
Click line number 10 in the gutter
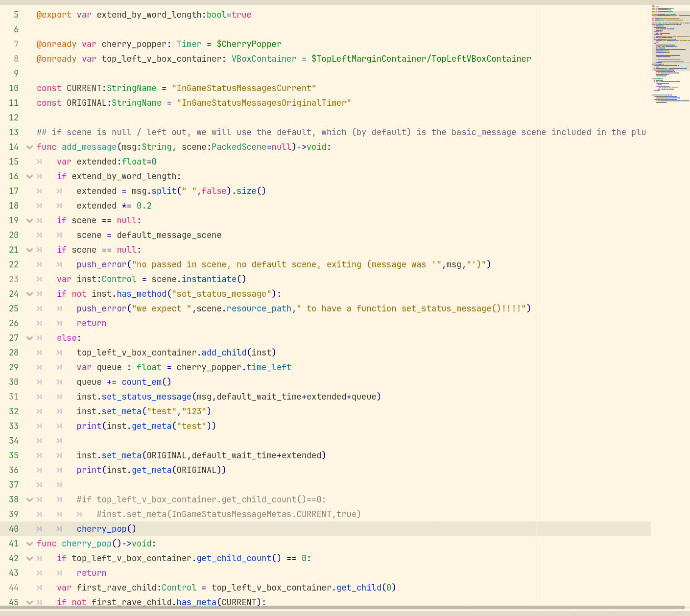coord(14,88)
